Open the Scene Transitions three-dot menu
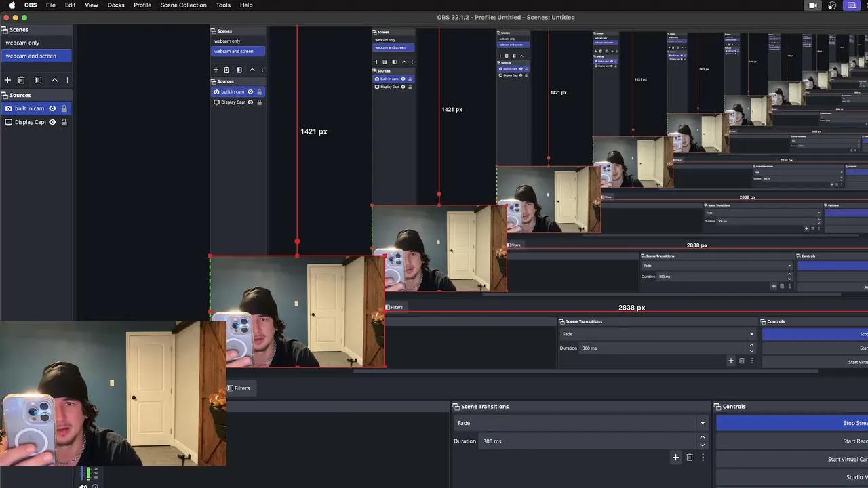Screen dimensions: 868x488 [703, 457]
